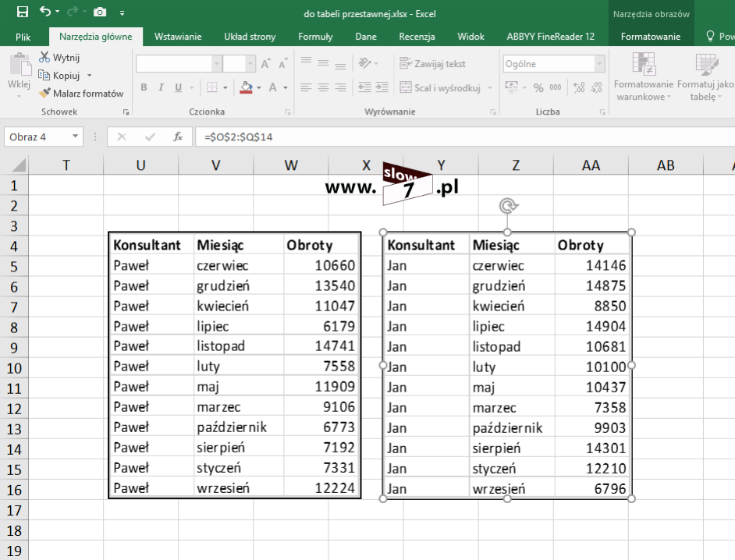735x560 pixels.
Task: Switch to the Wstawianie tab
Action: [178, 37]
